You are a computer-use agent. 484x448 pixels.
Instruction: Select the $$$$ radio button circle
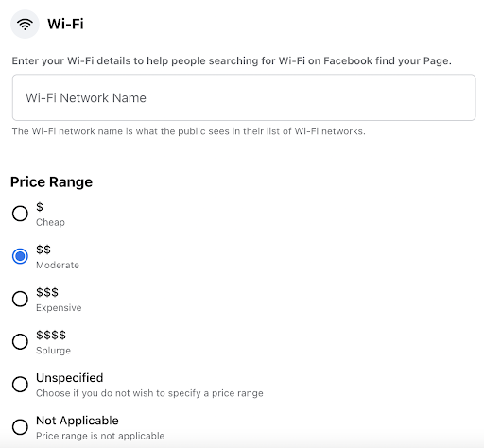pyautogui.click(x=20, y=341)
